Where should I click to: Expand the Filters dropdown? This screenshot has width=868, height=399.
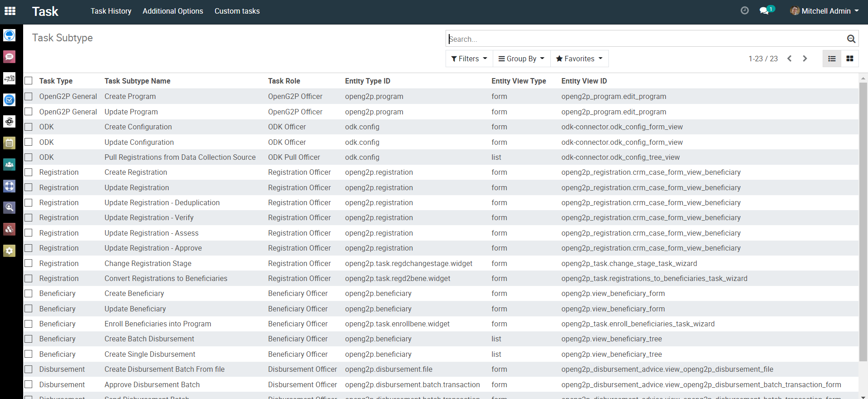[469, 59]
